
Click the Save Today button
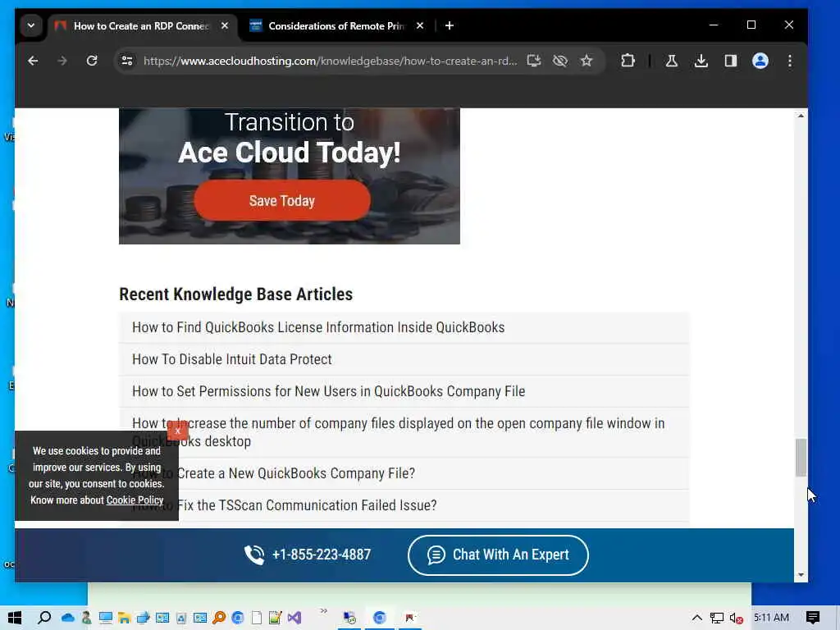click(x=282, y=200)
